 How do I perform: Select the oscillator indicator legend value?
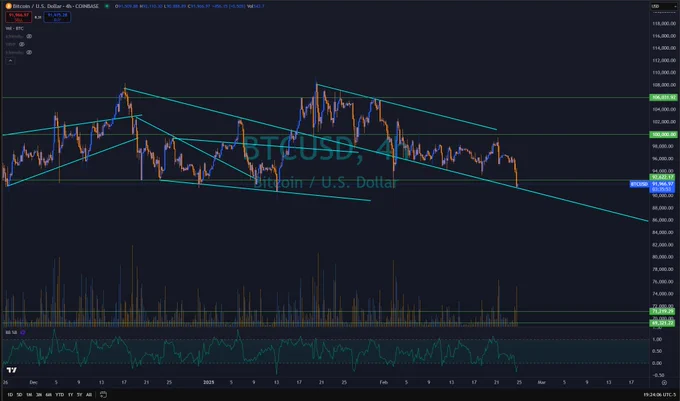[x=11, y=333]
